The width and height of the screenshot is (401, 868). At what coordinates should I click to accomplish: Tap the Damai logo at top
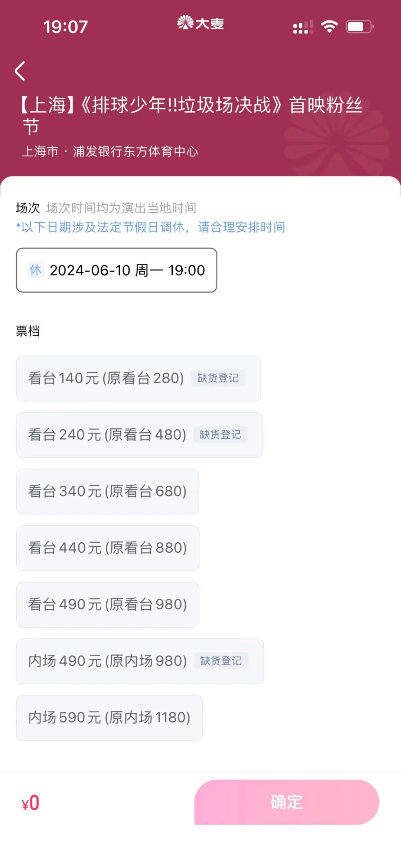point(200,23)
